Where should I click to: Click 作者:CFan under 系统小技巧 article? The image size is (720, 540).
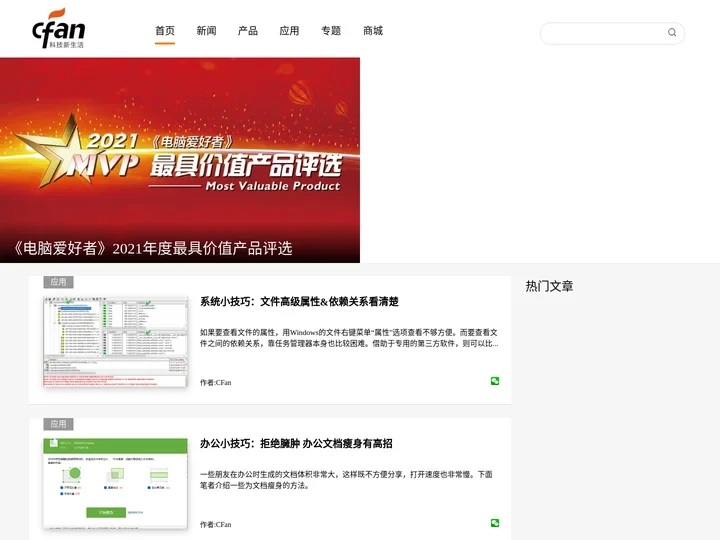click(215, 382)
